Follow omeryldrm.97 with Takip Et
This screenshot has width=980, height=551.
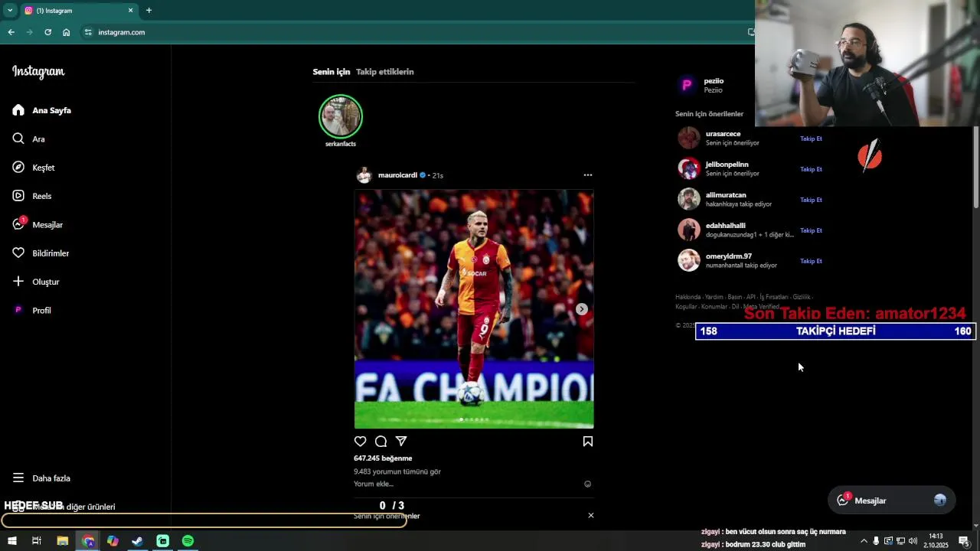coord(811,261)
